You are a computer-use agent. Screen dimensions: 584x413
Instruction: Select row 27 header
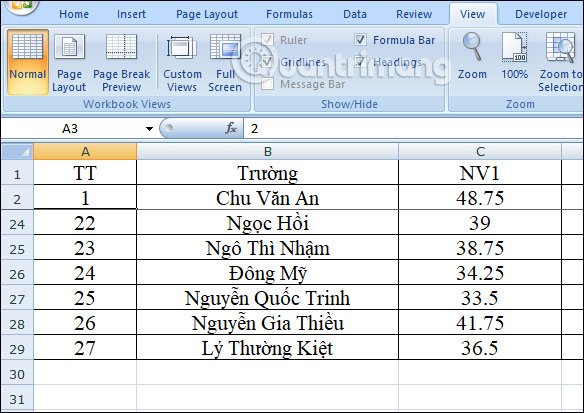pyautogui.click(x=17, y=298)
